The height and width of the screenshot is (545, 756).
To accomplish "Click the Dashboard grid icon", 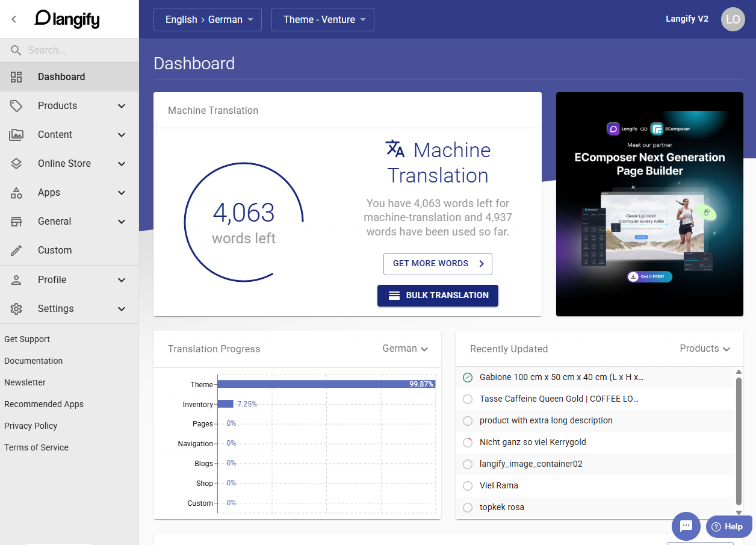I will (16, 77).
